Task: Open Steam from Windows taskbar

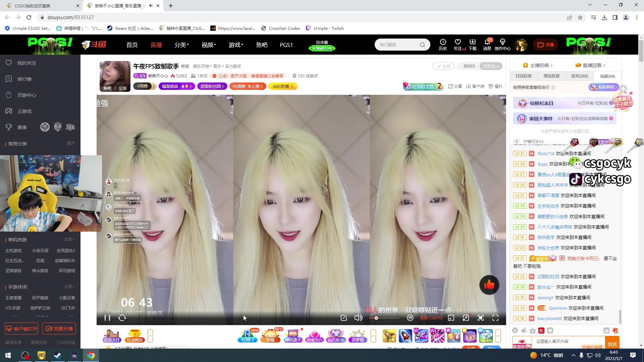Action: (x=58, y=355)
